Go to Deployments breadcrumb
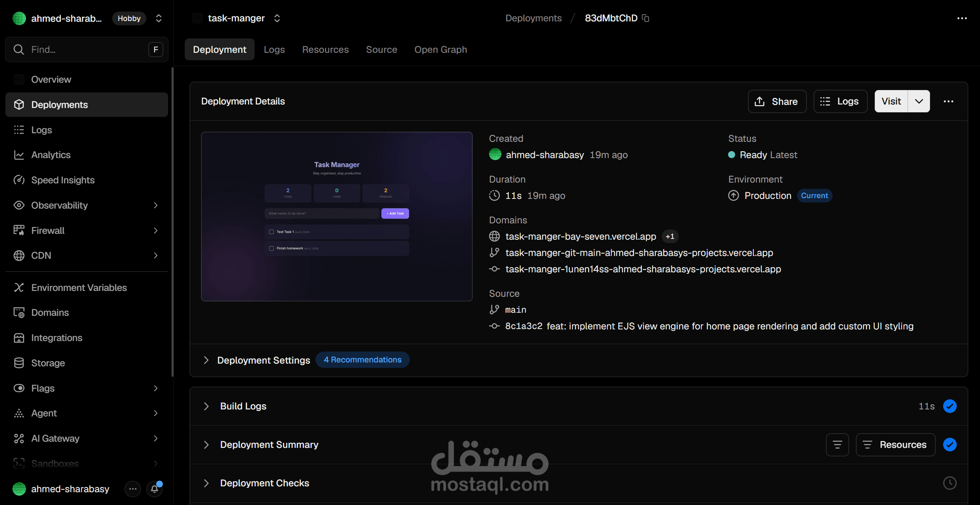The image size is (980, 505). click(533, 18)
